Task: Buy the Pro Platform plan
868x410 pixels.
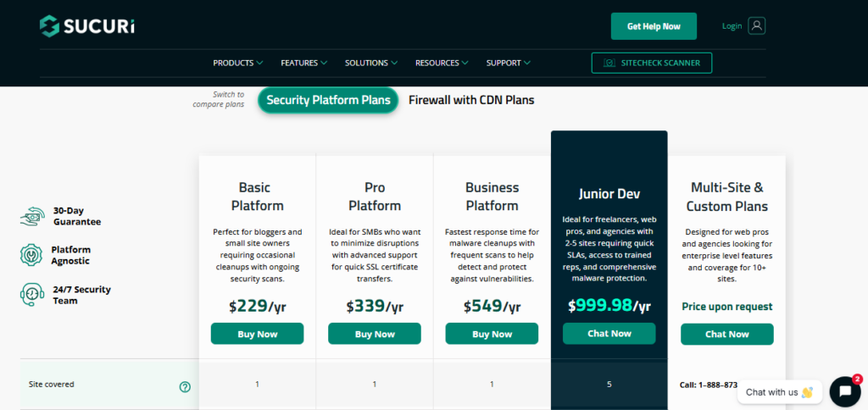Action: click(375, 334)
